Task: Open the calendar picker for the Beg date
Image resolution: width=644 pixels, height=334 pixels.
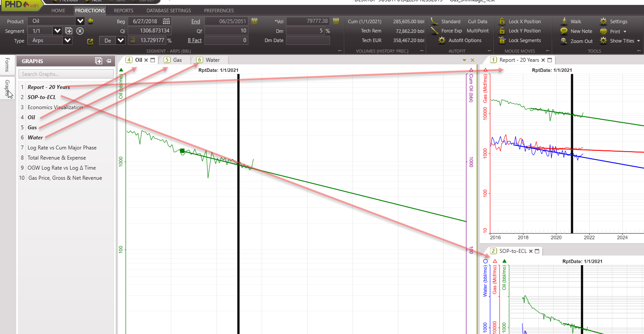Action: tap(166, 21)
